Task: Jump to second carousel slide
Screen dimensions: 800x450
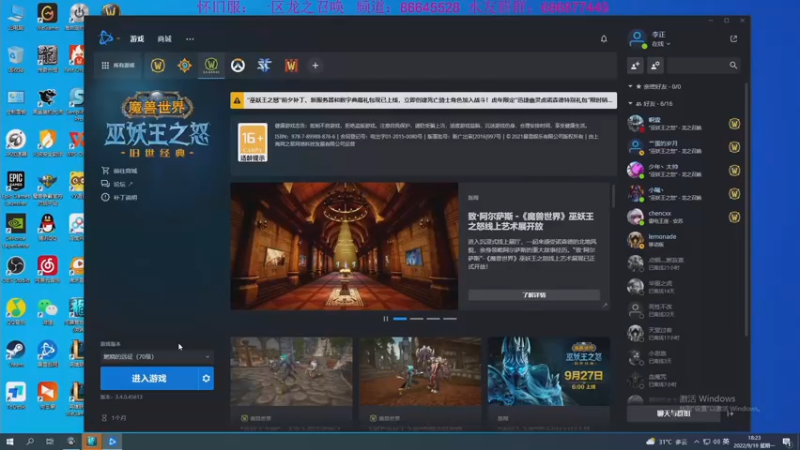Action: coord(416,319)
